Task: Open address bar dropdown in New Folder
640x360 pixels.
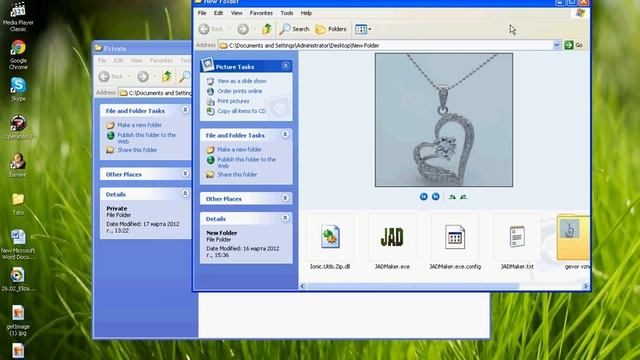Action: click(x=556, y=45)
